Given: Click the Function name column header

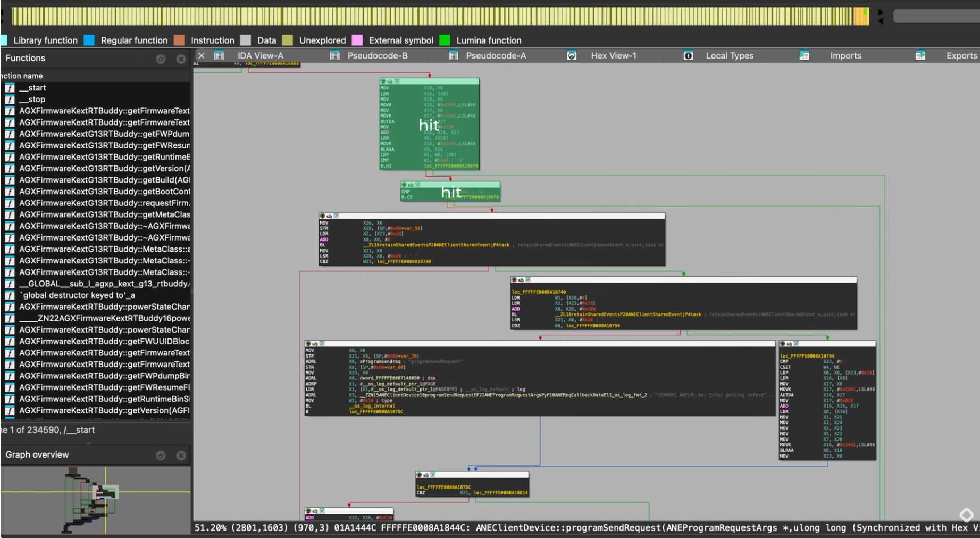Looking at the screenshot, I should tap(96, 76).
